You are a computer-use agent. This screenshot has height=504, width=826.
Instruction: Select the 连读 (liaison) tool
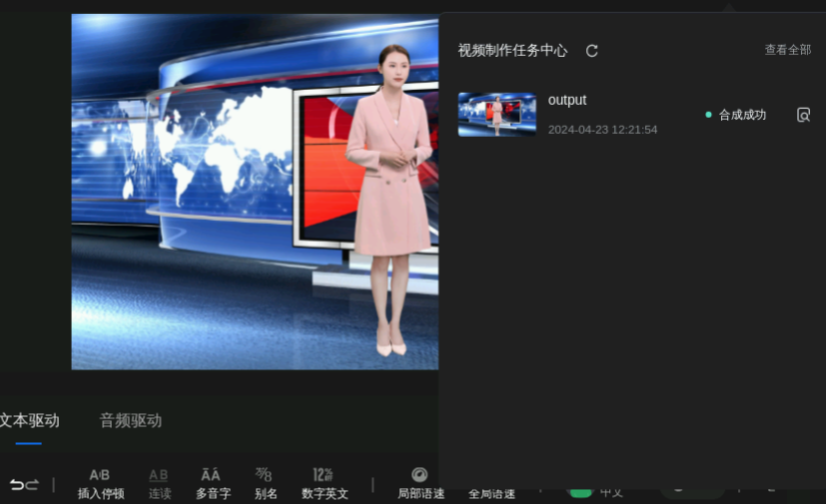click(159, 484)
